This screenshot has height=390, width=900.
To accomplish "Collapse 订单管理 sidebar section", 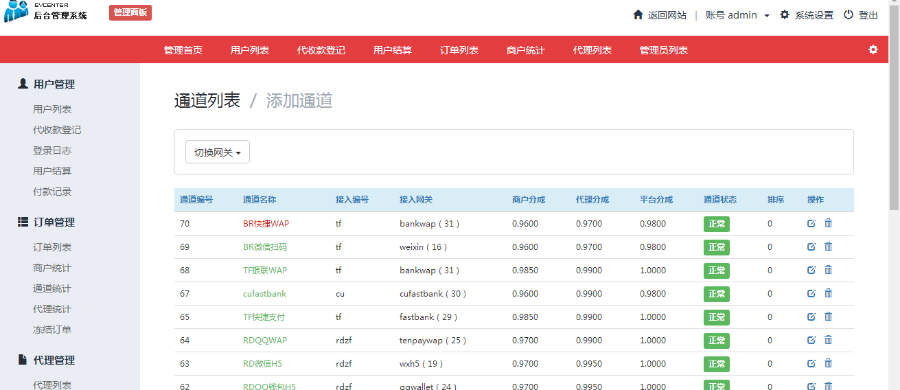I will 46,222.
